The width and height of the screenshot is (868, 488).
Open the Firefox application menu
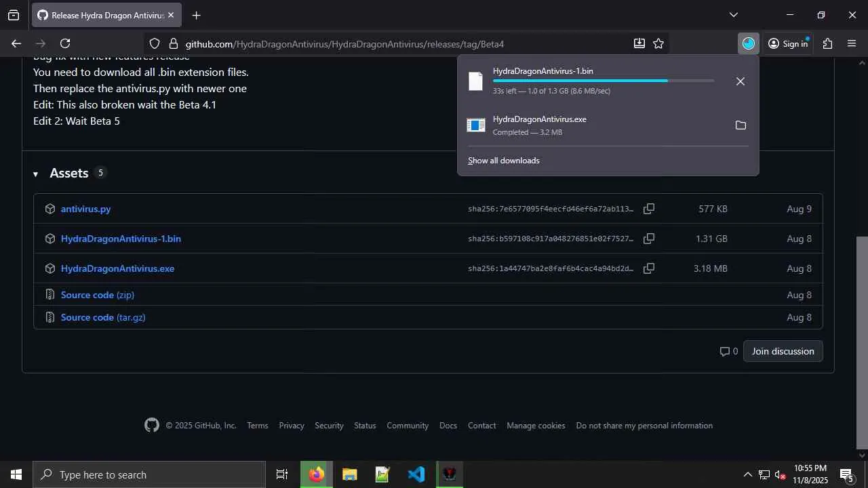pos(852,43)
